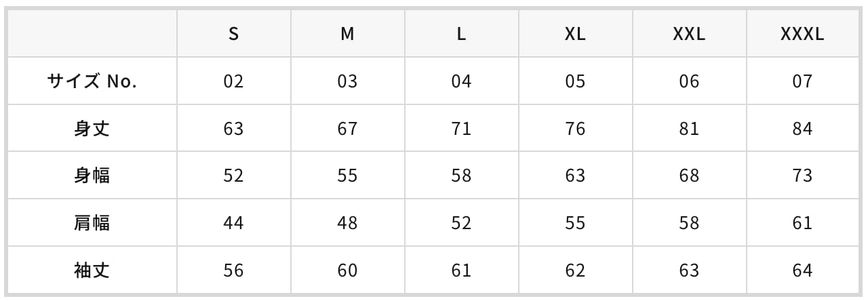Image resolution: width=868 pixels, height=301 pixels.
Task: Click the サイズ No. row label
Action: (92, 81)
